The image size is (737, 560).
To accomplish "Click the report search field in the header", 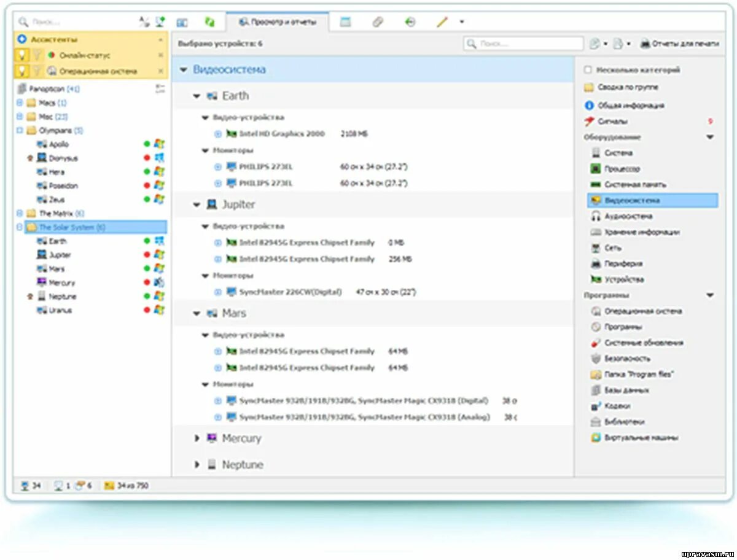I will (523, 44).
